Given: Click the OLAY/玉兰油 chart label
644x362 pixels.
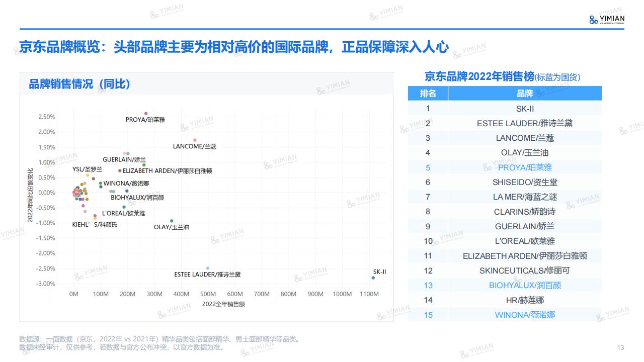Looking at the screenshot, I should point(172,227).
